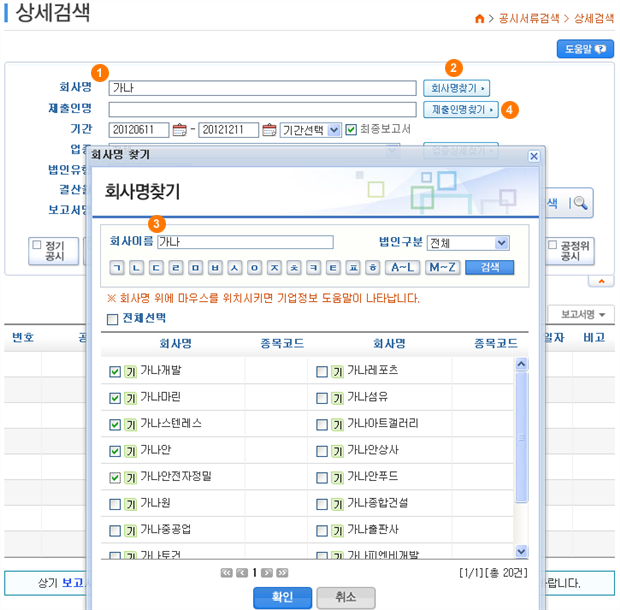This screenshot has height=610, width=620.
Task: Uncheck the 가나개발 company checkbox
Action: click(x=114, y=371)
